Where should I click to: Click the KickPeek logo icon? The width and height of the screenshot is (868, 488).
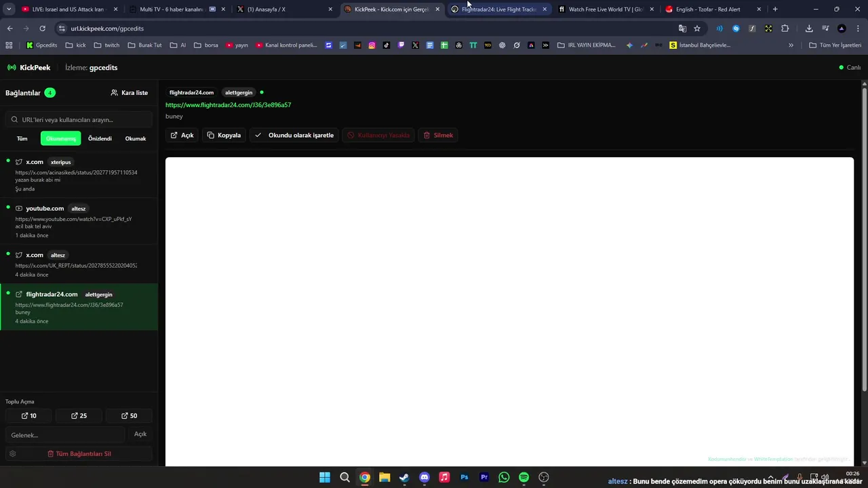click(12, 68)
